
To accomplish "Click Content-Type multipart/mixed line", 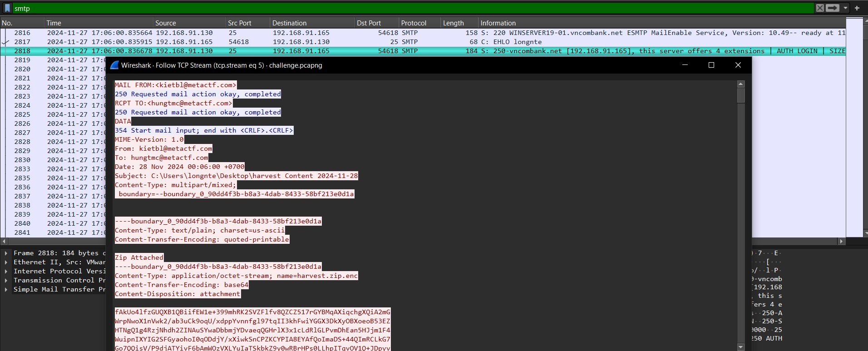I will [176, 185].
